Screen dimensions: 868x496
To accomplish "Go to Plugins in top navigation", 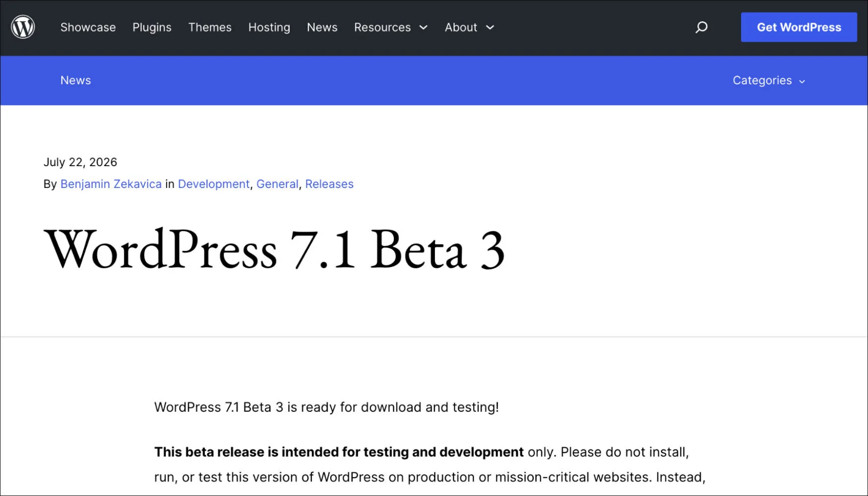I will click(152, 27).
